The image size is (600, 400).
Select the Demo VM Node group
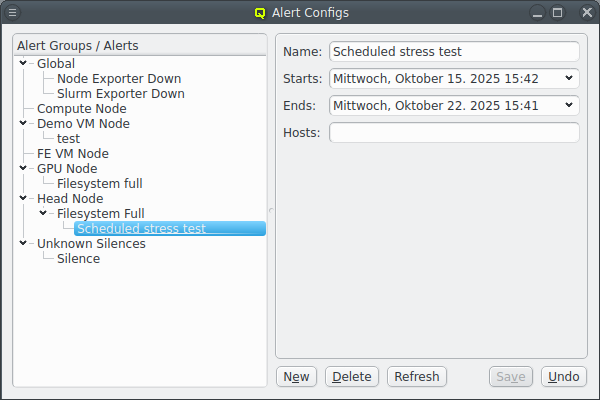click(83, 124)
